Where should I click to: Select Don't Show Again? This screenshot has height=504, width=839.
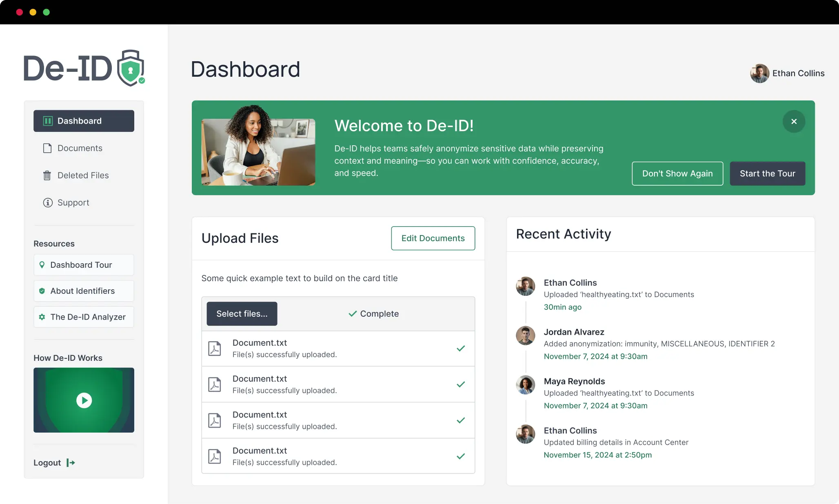677,173
